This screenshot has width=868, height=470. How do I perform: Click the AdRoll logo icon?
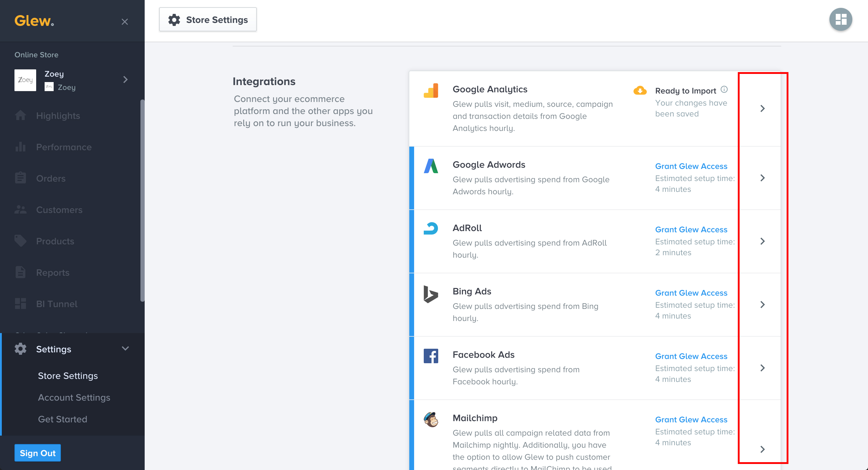tap(431, 229)
